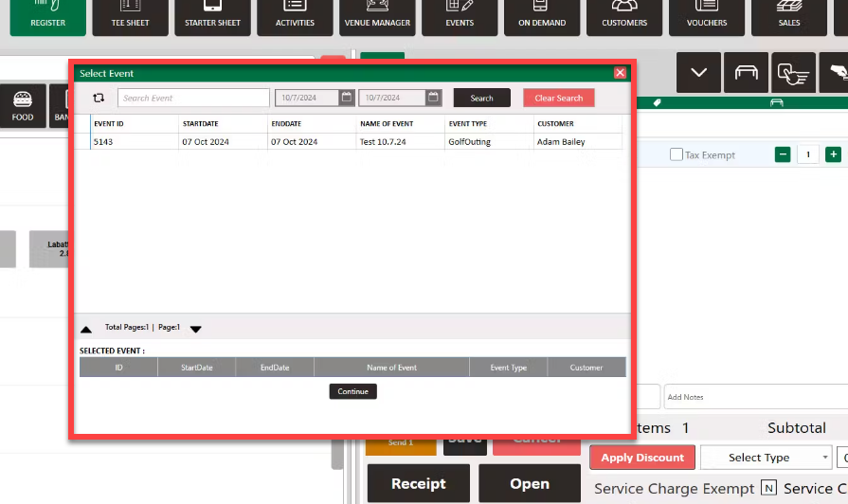Select the Food category button
This screenshot has width=848, height=504.
coord(23,106)
